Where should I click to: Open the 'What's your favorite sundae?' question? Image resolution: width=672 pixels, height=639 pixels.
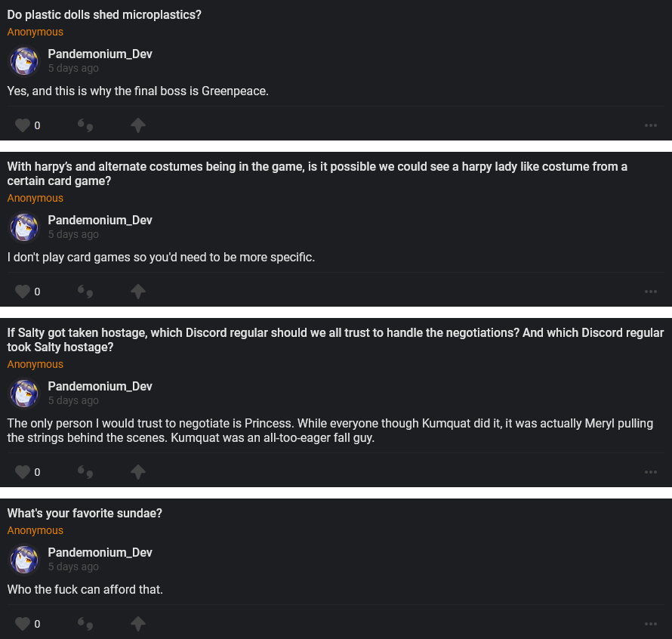coord(85,514)
